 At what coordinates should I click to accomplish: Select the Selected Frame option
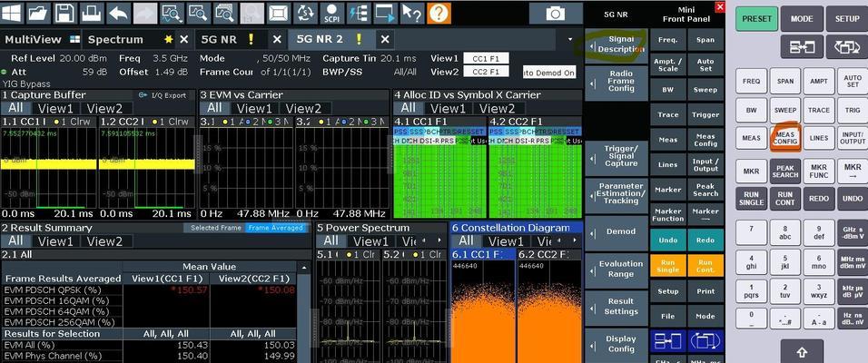click(215, 228)
